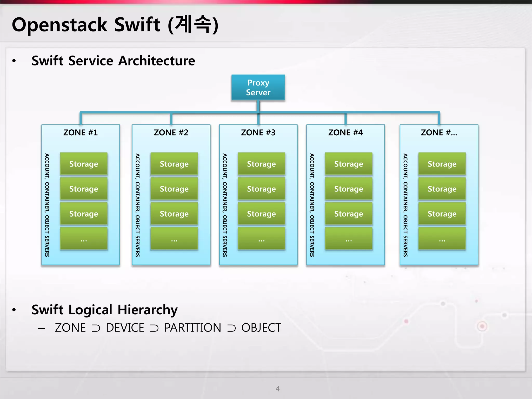Click top Storage block in ZONE #4
This screenshot has width=532, height=399.
pyautogui.click(x=349, y=164)
